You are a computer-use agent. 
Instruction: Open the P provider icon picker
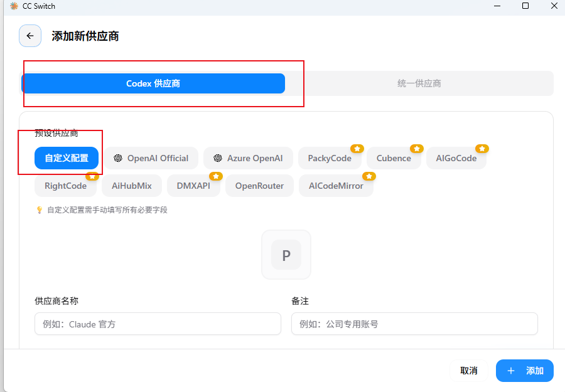coord(286,255)
